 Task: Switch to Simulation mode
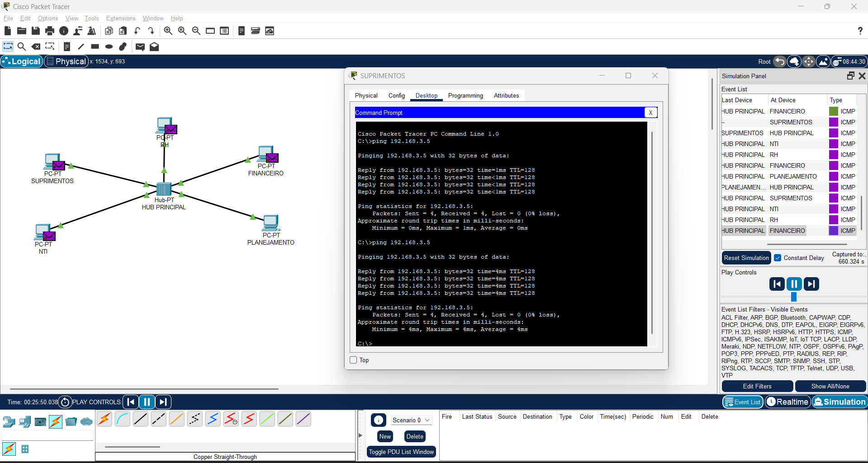[840, 402]
